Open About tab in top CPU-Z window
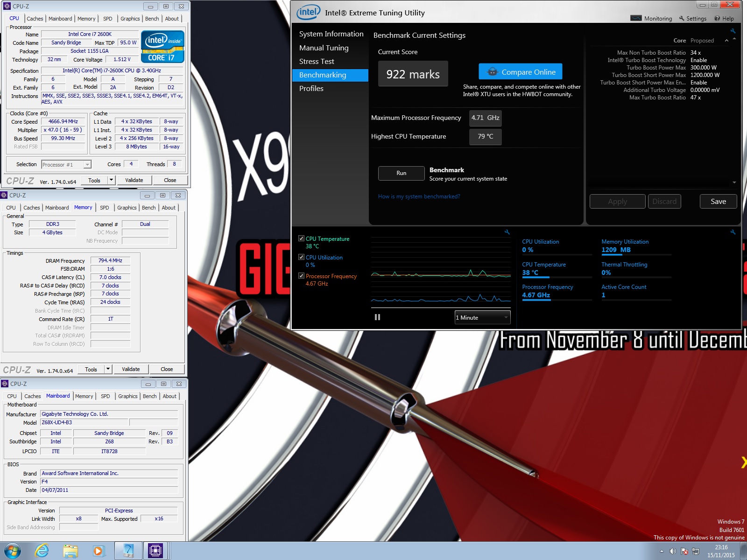The width and height of the screenshot is (747, 560). click(172, 19)
